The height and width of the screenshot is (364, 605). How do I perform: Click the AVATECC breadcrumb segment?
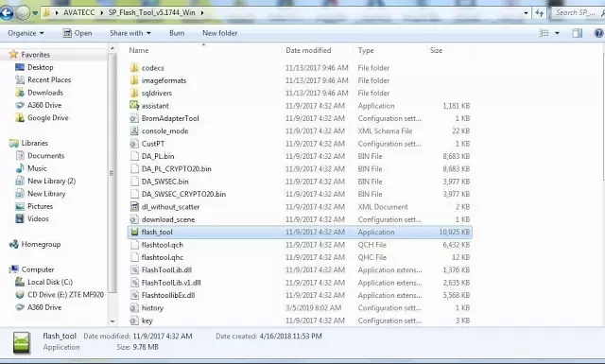point(78,12)
